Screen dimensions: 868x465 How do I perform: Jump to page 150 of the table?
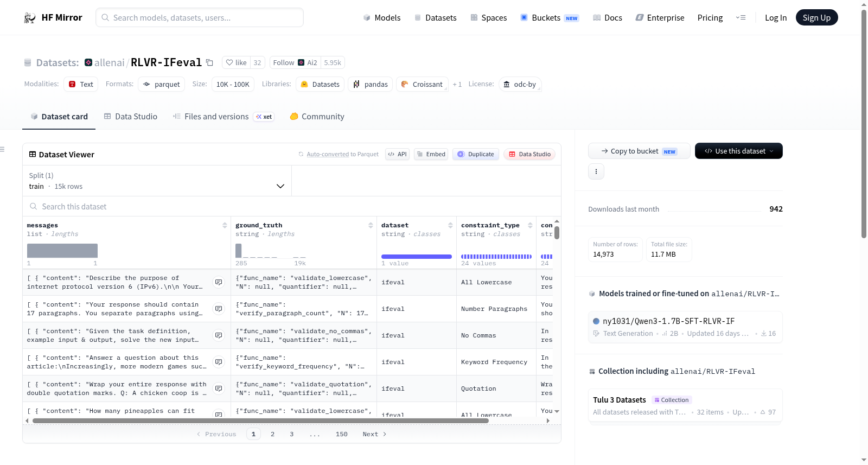(x=341, y=434)
